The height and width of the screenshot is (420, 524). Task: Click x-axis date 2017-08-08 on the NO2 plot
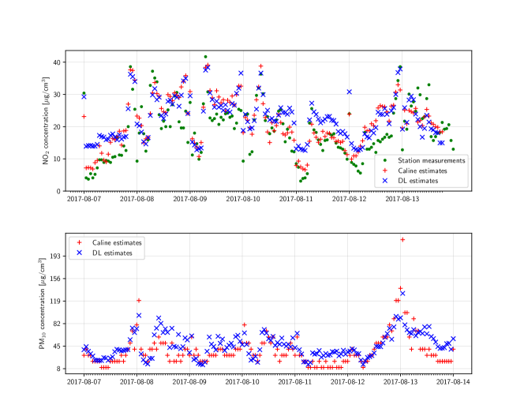coord(137,199)
